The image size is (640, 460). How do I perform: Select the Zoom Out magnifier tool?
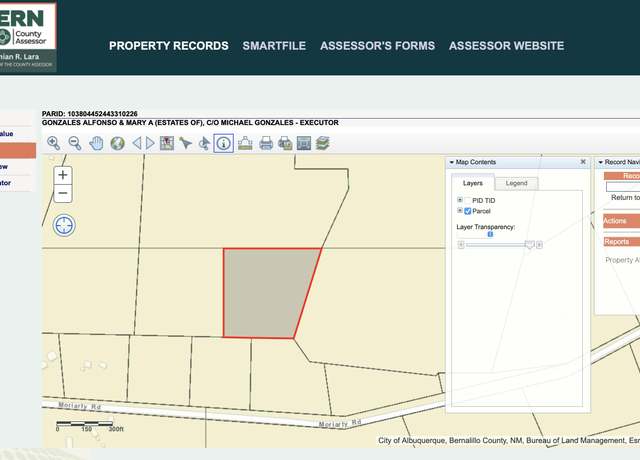tap(75, 143)
